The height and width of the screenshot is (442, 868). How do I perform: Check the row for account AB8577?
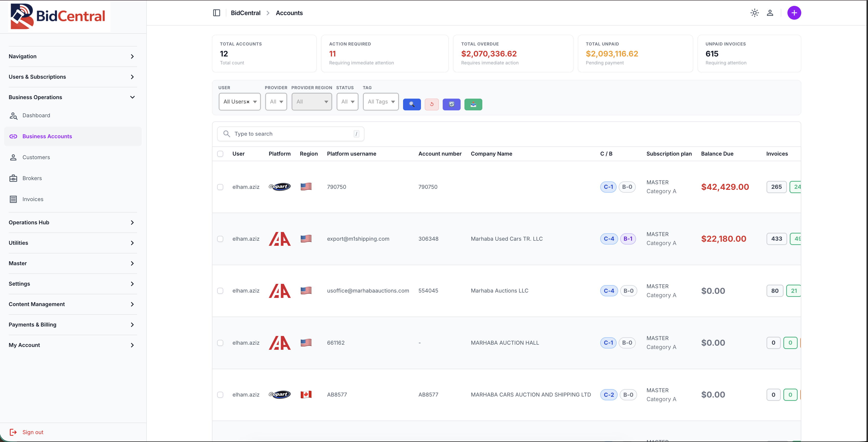tap(220, 394)
